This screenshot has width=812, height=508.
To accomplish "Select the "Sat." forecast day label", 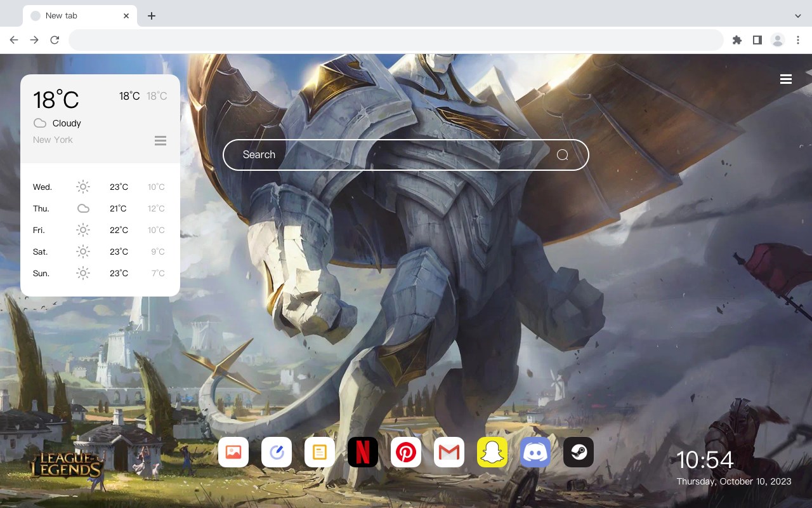I will pos(41,251).
